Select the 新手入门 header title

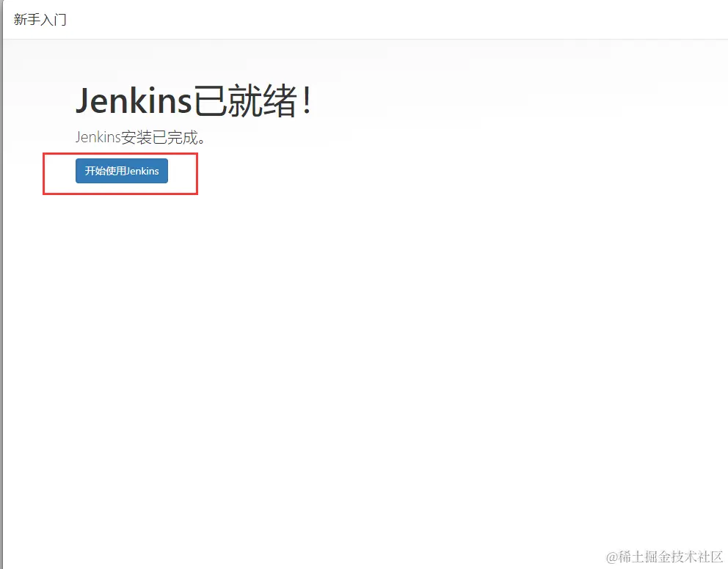[x=40, y=20]
